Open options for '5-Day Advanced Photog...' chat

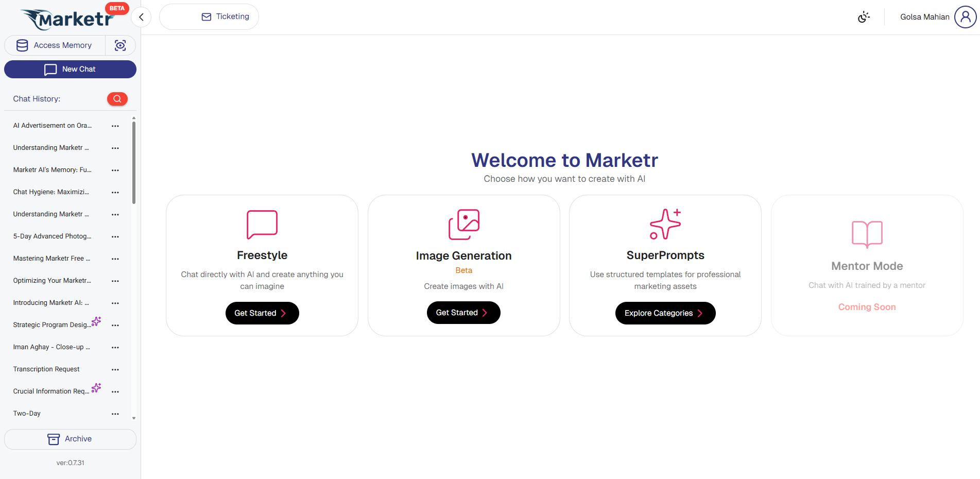pos(115,237)
